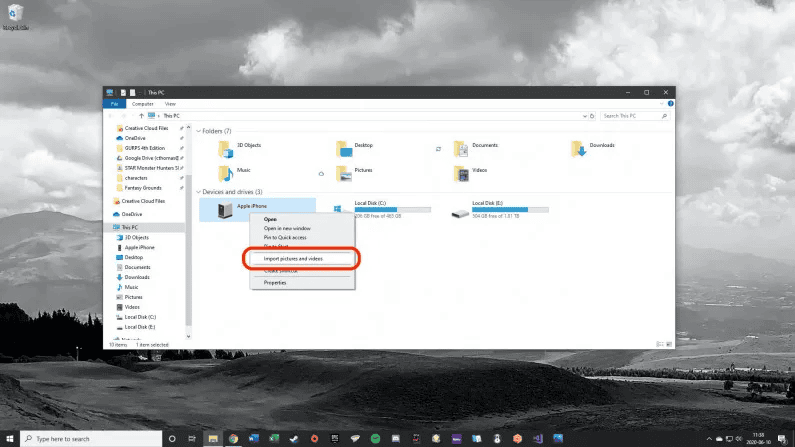This screenshot has width=795, height=447.
Task: Collapse the Folders group chevron
Action: point(198,131)
